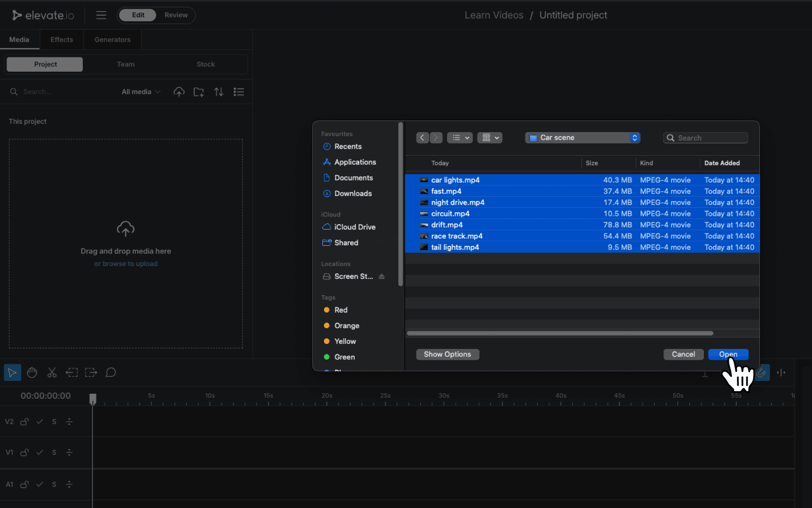Viewport: 812px width, 508px height.
Task: Click the V2 track height adjust icon
Action: pos(69,422)
